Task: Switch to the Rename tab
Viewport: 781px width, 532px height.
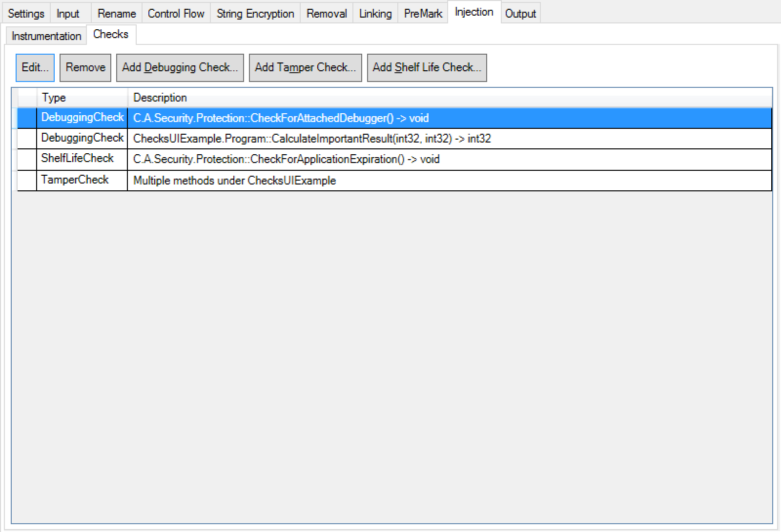Action: pos(116,13)
